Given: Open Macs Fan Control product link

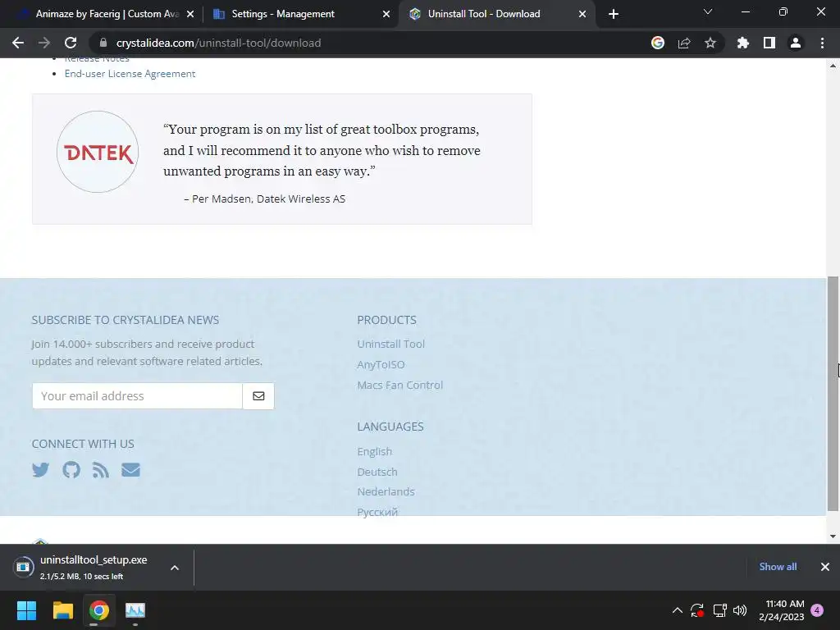Looking at the screenshot, I should tap(400, 385).
